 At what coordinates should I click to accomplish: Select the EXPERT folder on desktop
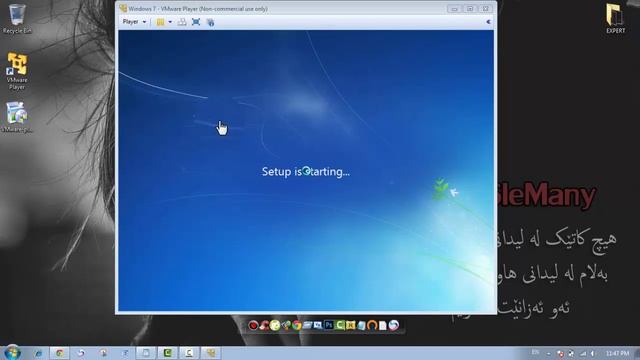(615, 19)
